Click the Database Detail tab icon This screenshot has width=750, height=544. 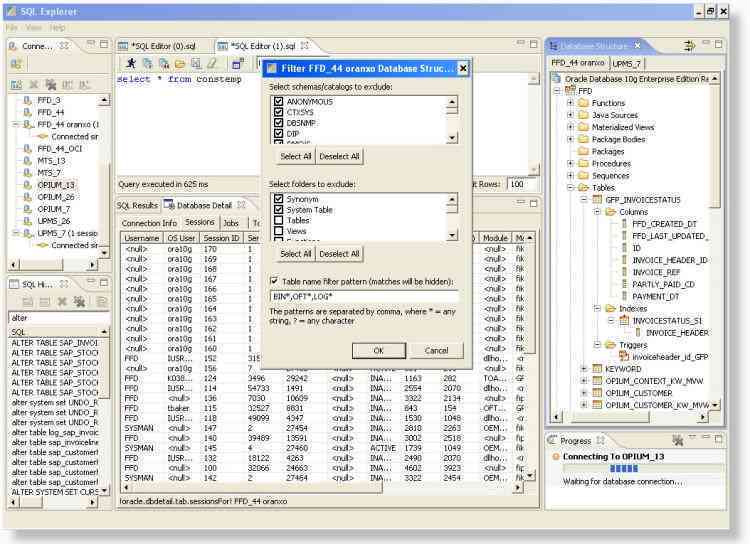(169, 204)
